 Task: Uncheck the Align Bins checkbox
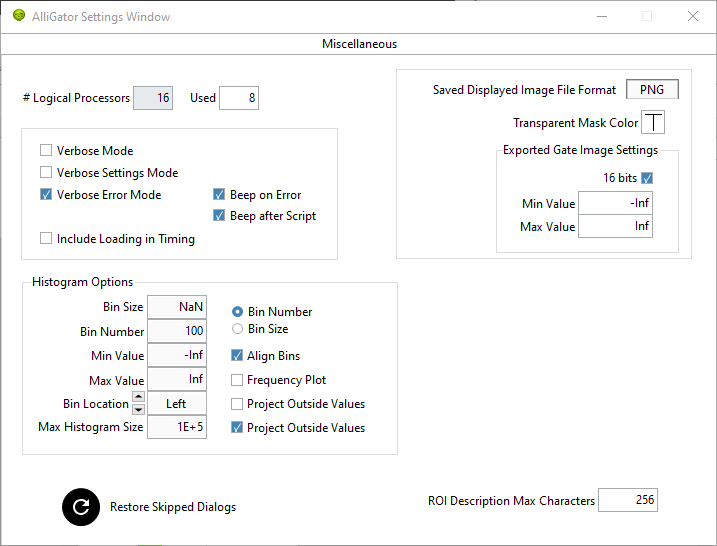pos(237,355)
